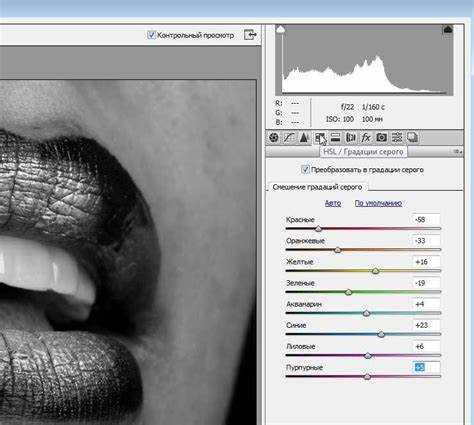
Task: Open the Snapshots panel tab
Action: 412,137
